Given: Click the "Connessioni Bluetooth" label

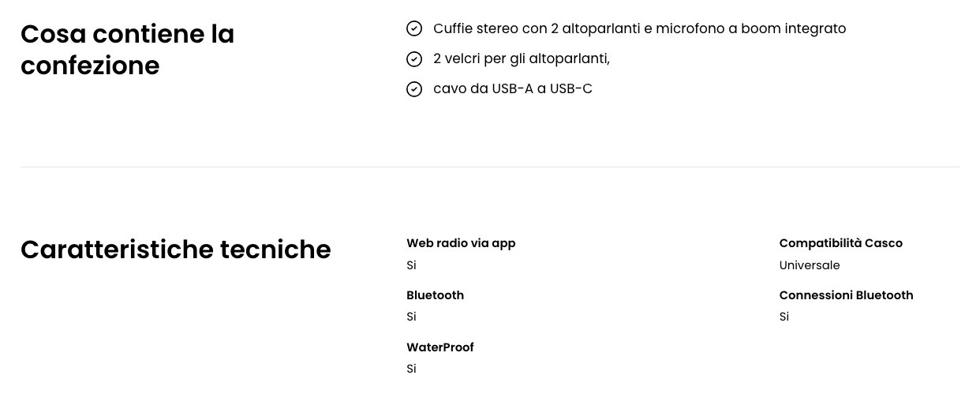Looking at the screenshot, I should (846, 295).
